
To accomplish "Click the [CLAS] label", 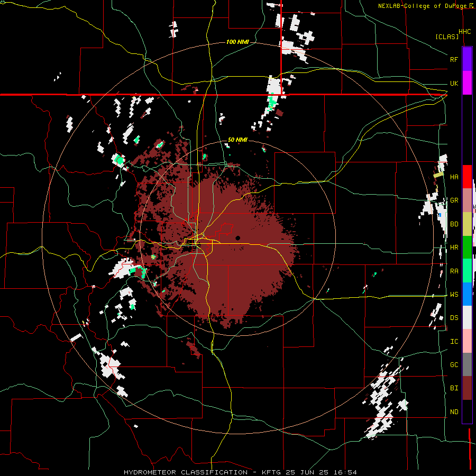I will tap(447, 36).
